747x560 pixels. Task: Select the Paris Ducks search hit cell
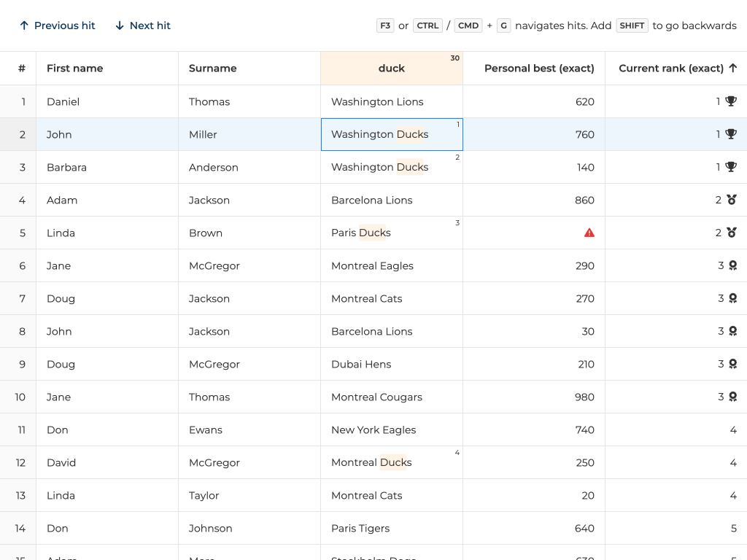click(391, 233)
